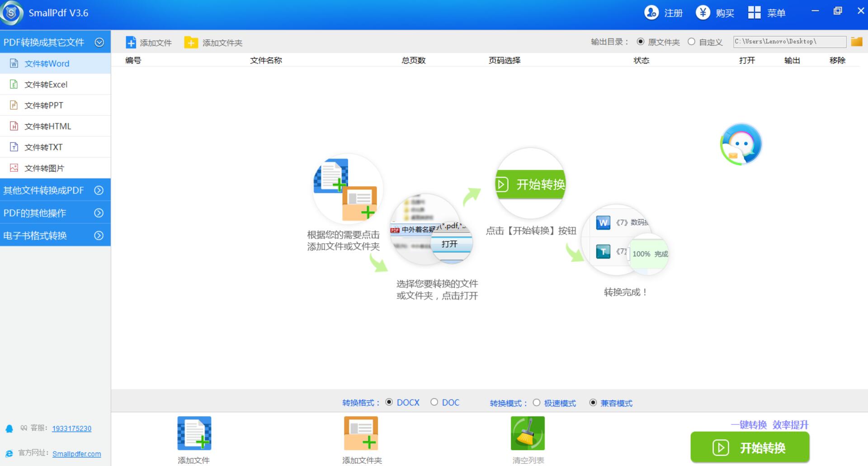Image resolution: width=868 pixels, height=466 pixels.
Task: Click the green 开始转换 button
Action: pos(750,447)
